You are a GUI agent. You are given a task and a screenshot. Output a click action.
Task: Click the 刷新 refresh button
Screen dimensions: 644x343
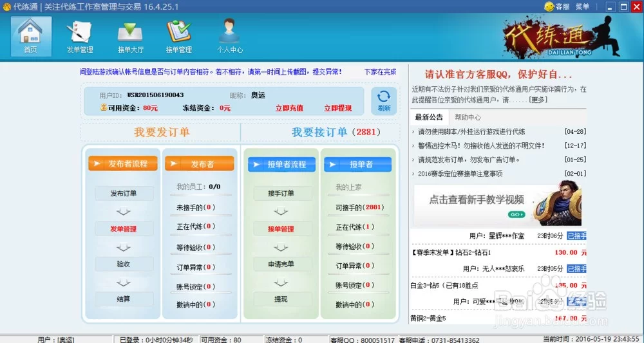pyautogui.click(x=384, y=100)
